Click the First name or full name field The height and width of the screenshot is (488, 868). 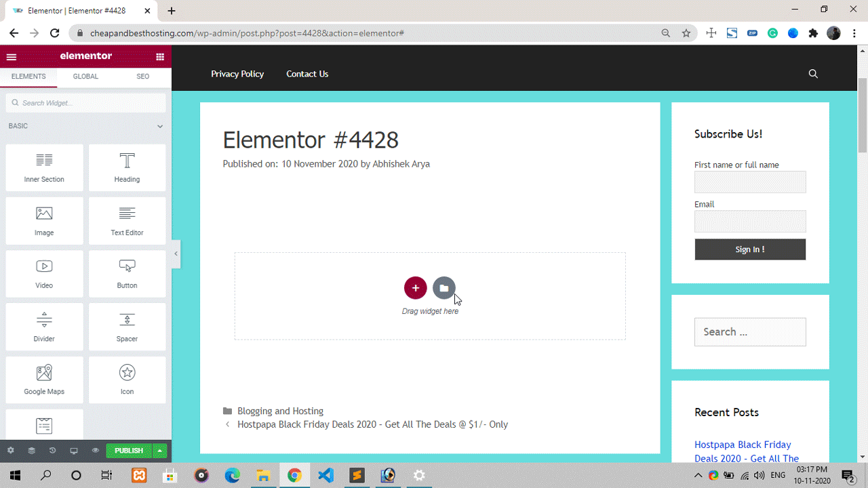(750, 182)
